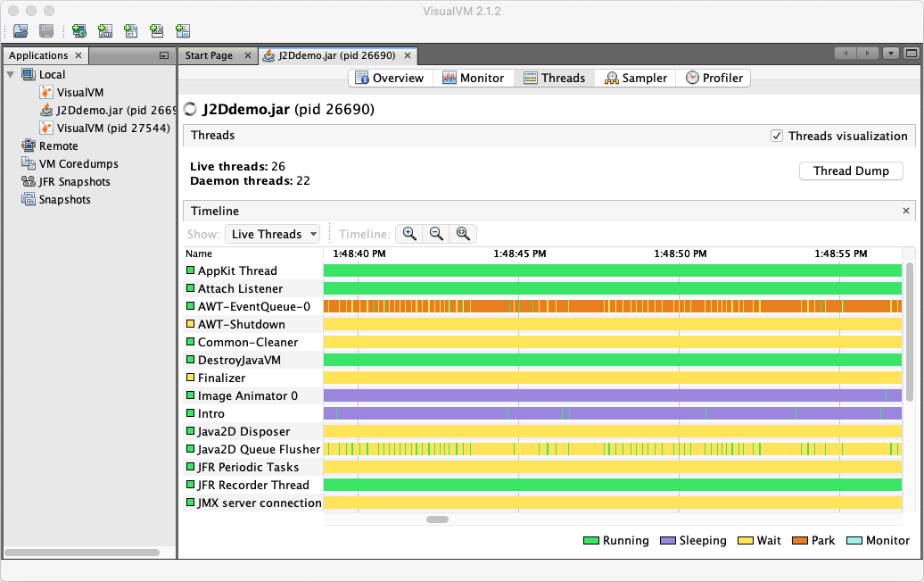Open the document list dropdown arrow

coord(891,53)
